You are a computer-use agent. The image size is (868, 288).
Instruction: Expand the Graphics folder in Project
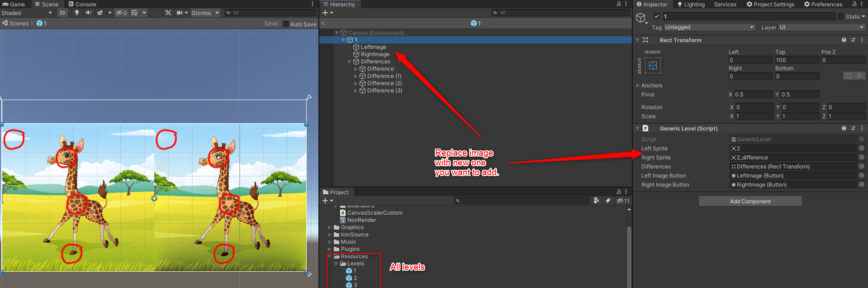click(330, 227)
